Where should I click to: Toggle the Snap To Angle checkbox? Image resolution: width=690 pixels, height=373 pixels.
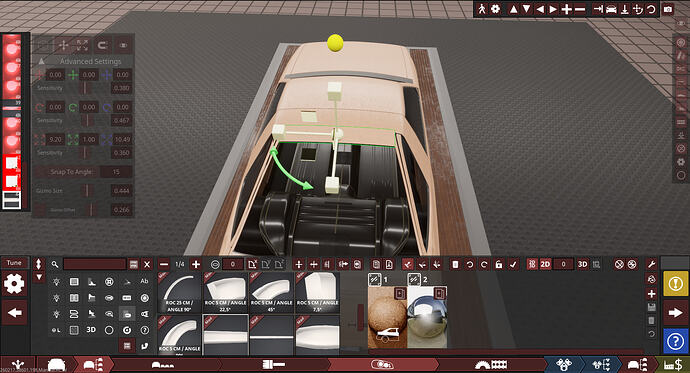click(x=41, y=172)
